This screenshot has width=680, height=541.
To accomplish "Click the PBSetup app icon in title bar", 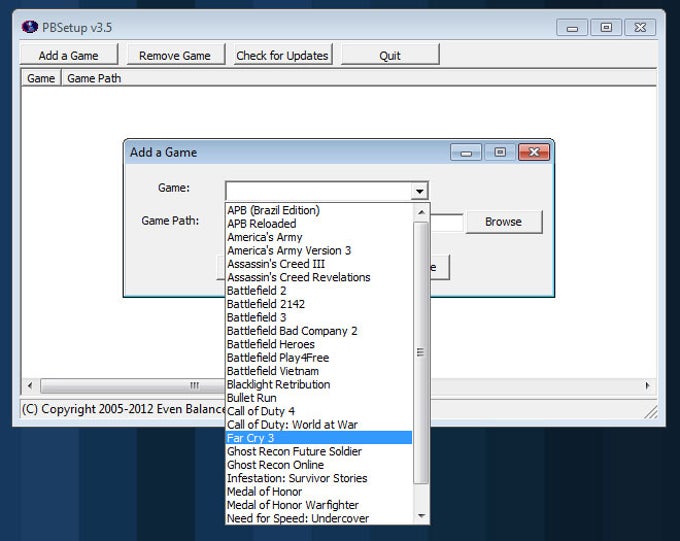I will [x=30, y=27].
